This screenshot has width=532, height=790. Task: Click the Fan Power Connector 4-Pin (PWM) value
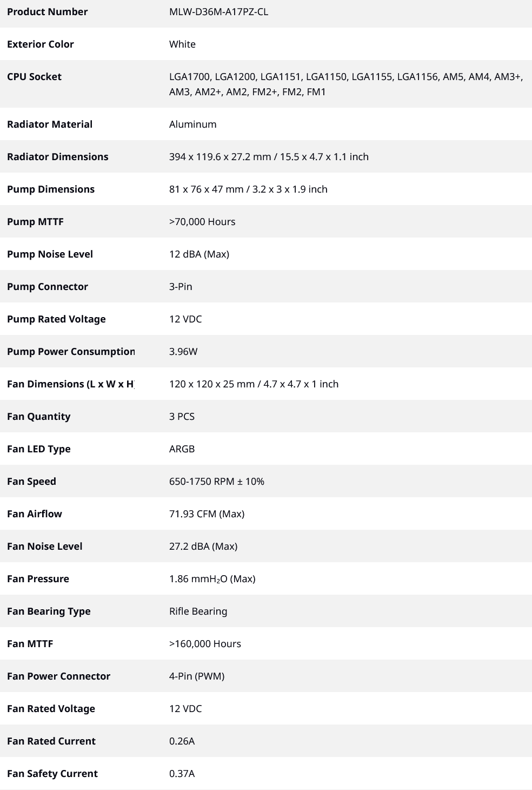point(197,676)
